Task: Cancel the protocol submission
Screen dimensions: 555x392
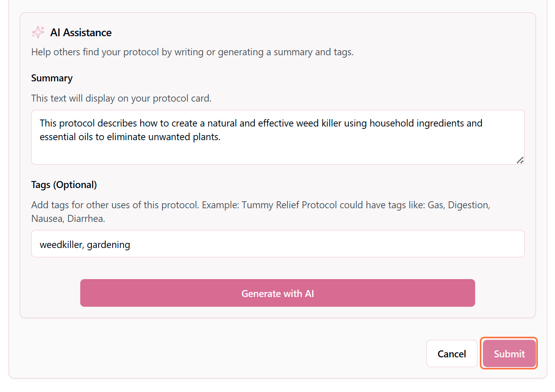Action: point(451,353)
